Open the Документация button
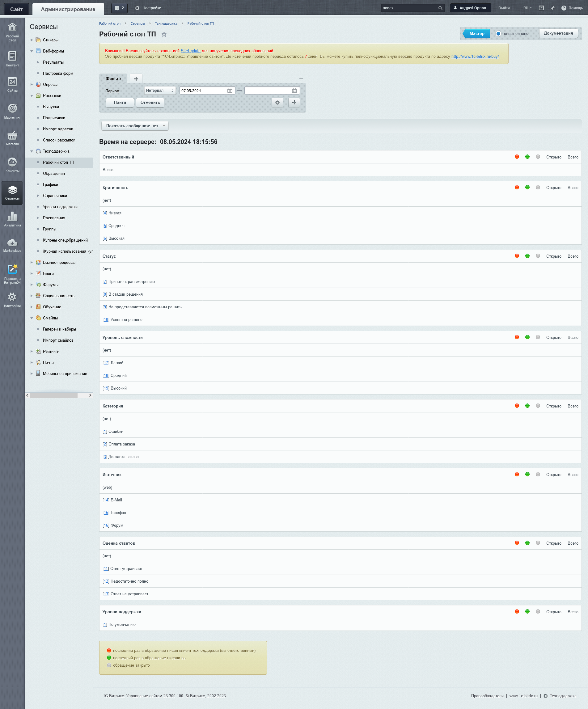 click(x=558, y=33)
